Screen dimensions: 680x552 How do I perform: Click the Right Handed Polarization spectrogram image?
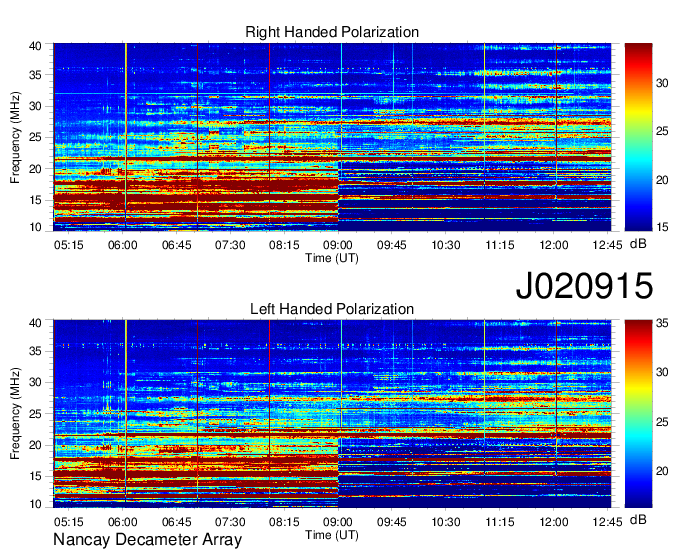pos(332,137)
